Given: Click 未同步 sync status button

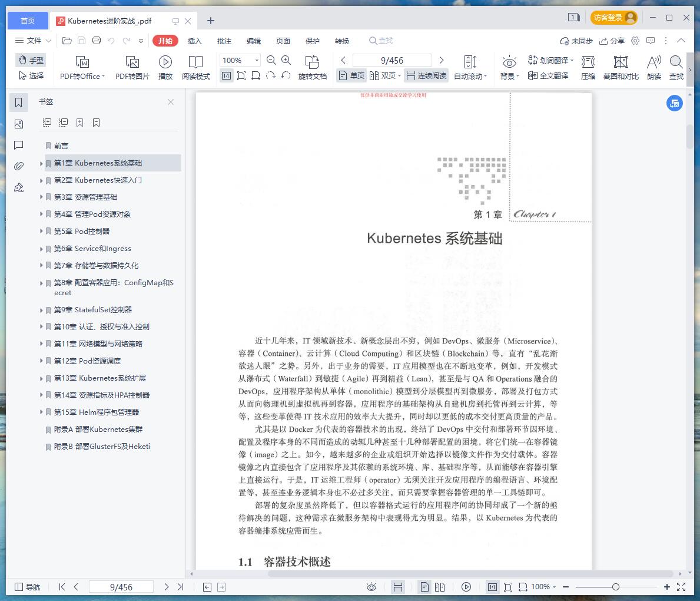Looking at the screenshot, I should (576, 41).
